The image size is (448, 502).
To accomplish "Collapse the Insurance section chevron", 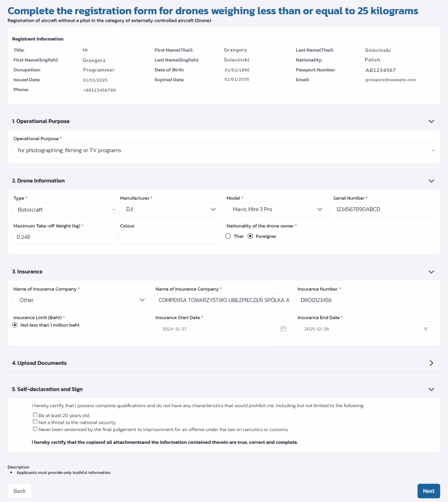I will (431, 272).
